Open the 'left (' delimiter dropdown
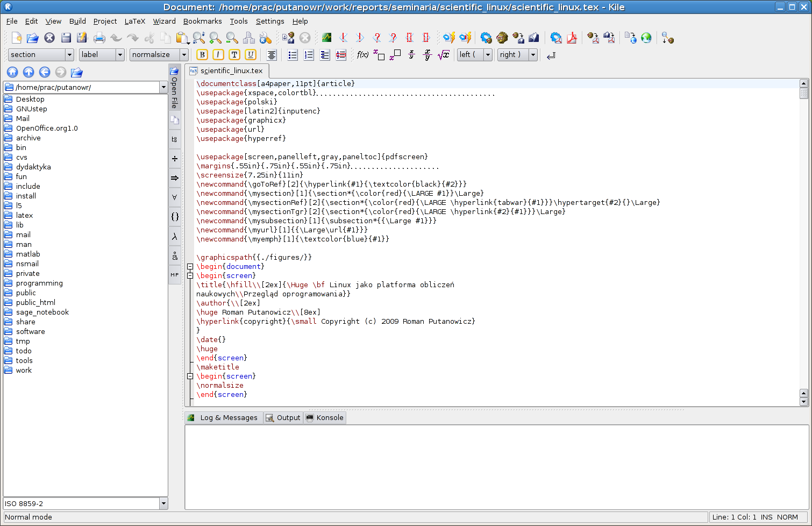Viewport: 812px width, 526px height. [475, 55]
